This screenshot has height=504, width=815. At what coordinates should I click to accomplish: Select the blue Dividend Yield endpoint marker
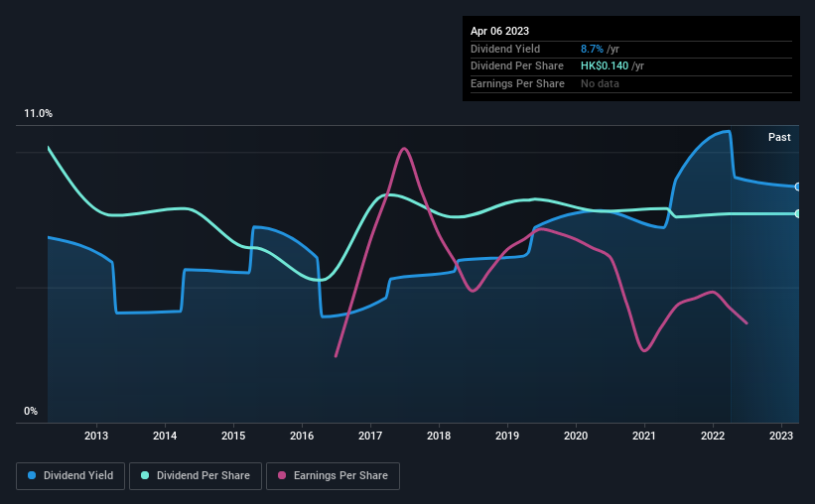pos(798,187)
